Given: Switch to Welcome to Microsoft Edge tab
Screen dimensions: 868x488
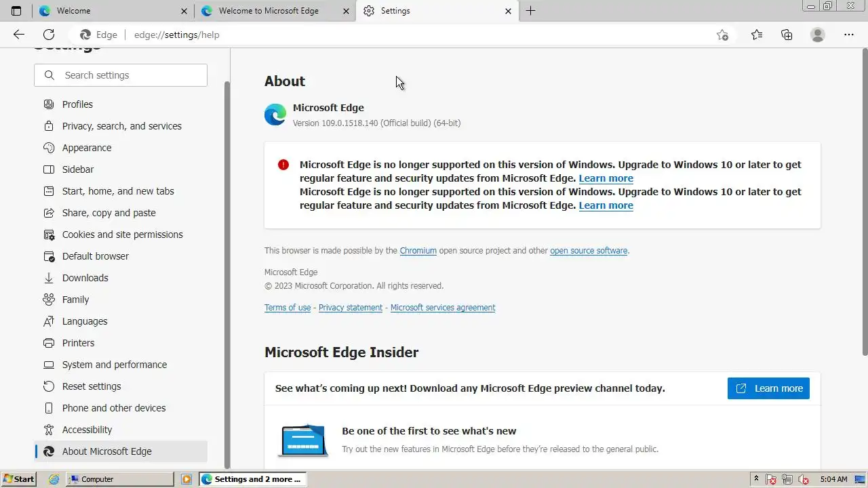Looking at the screenshot, I should (275, 11).
